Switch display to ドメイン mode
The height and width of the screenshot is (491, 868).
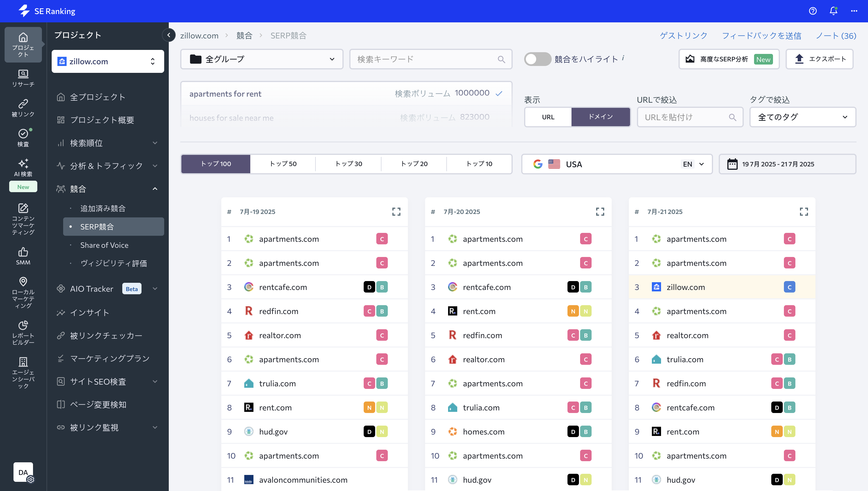click(600, 117)
